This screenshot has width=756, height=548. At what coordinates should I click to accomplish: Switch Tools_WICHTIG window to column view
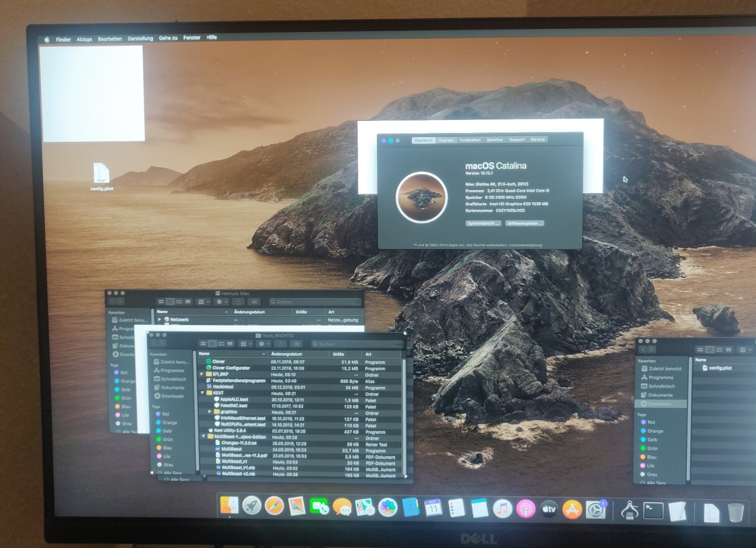222,344
